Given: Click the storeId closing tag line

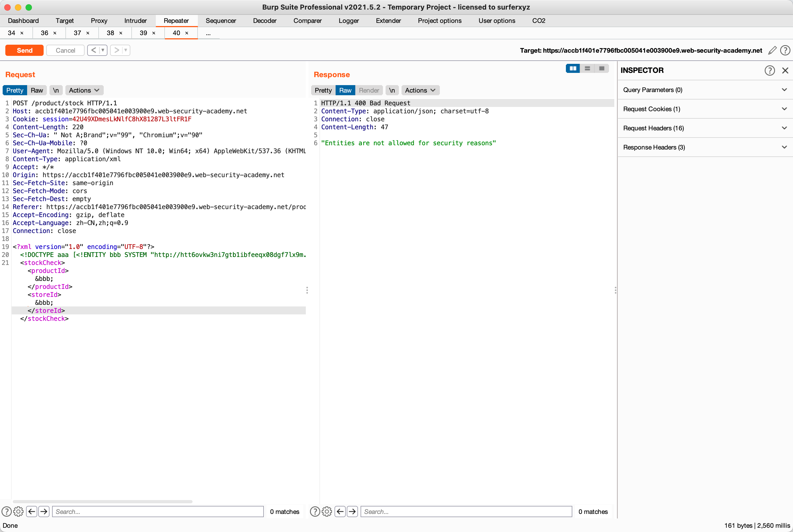Looking at the screenshot, I should (x=159, y=310).
